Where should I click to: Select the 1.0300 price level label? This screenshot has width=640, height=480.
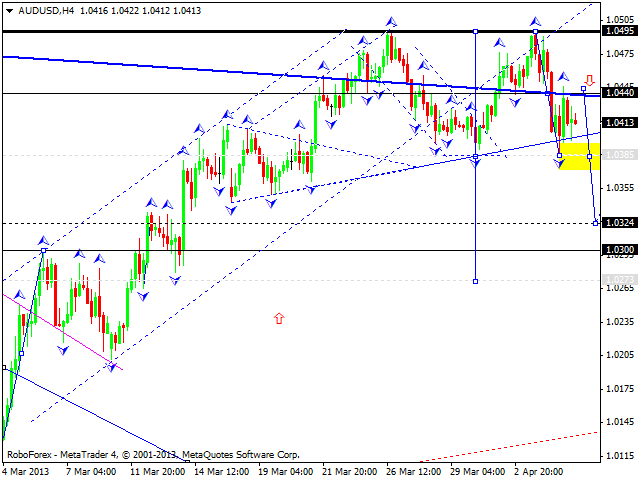(x=620, y=249)
